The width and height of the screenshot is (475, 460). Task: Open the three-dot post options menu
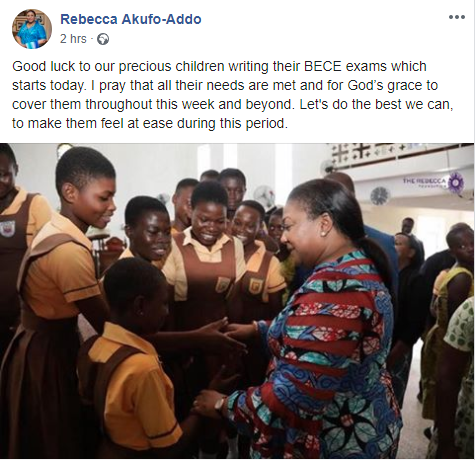pyautogui.click(x=457, y=17)
